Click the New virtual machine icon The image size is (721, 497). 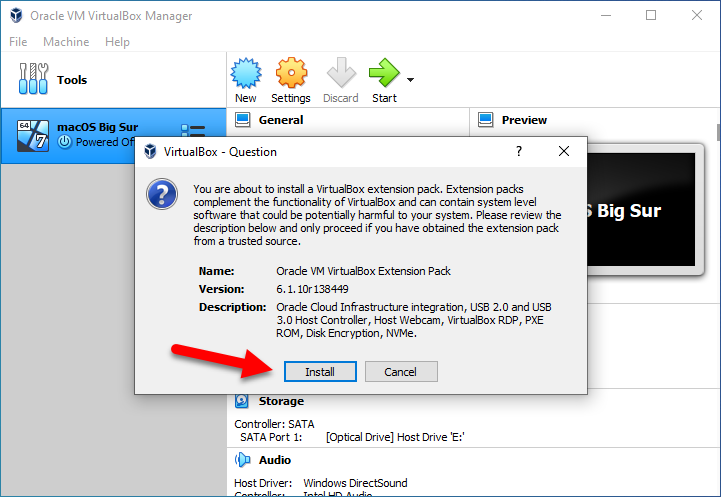click(x=245, y=73)
